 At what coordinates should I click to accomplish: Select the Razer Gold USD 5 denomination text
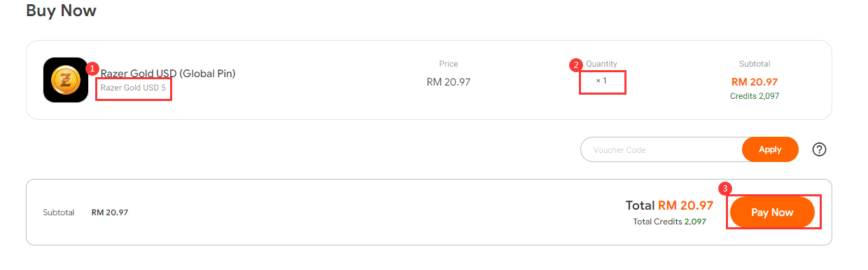(x=133, y=88)
